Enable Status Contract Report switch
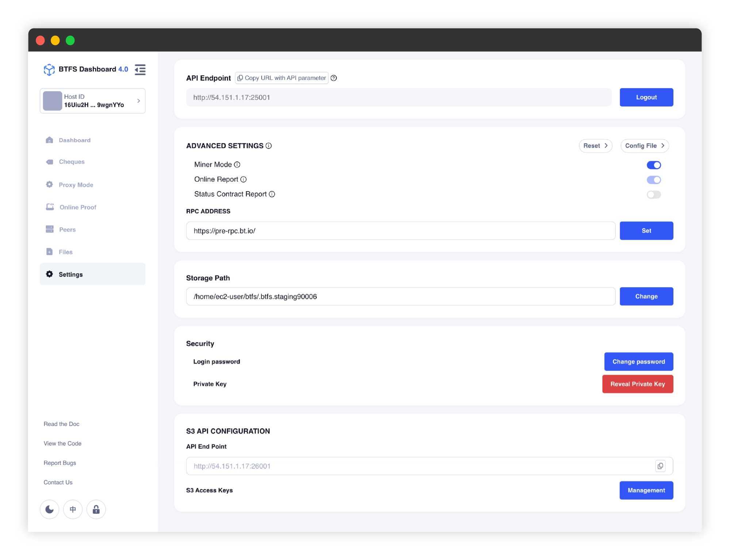Viewport: 730px width, 560px height. click(654, 194)
